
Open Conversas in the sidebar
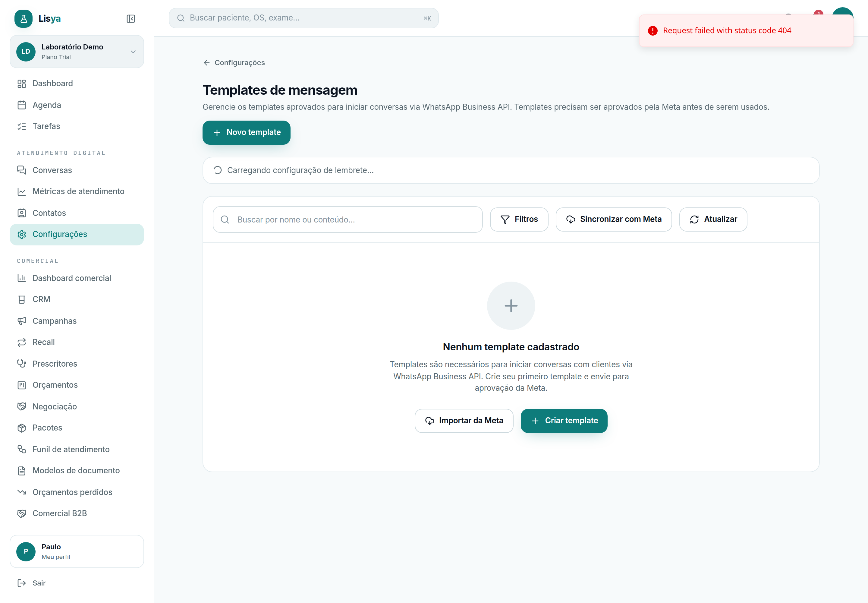pyautogui.click(x=77, y=170)
